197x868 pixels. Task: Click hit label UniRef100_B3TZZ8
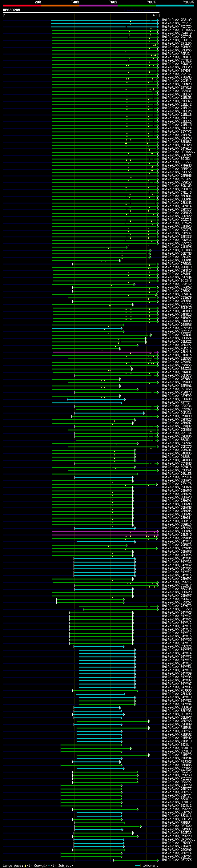(177, 609)
